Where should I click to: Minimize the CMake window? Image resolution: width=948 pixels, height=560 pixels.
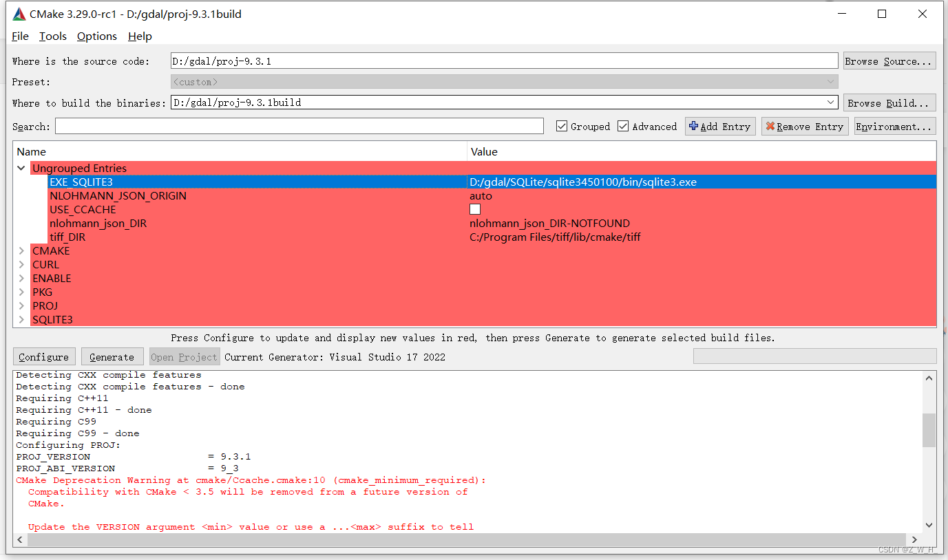coord(841,14)
